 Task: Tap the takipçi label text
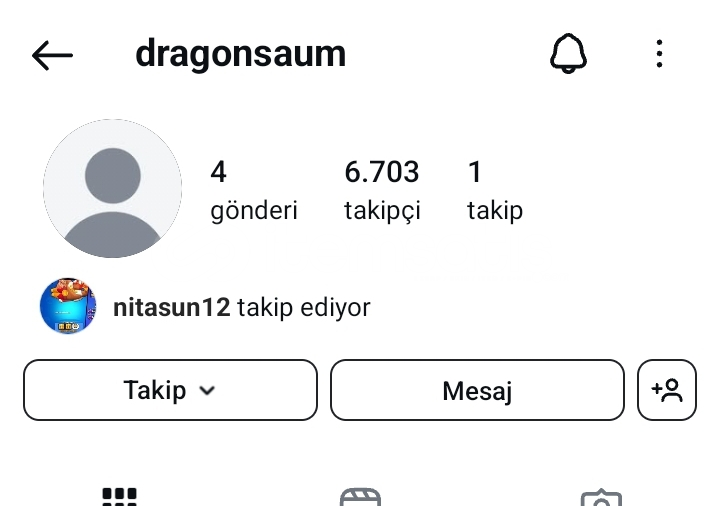pyautogui.click(x=382, y=211)
